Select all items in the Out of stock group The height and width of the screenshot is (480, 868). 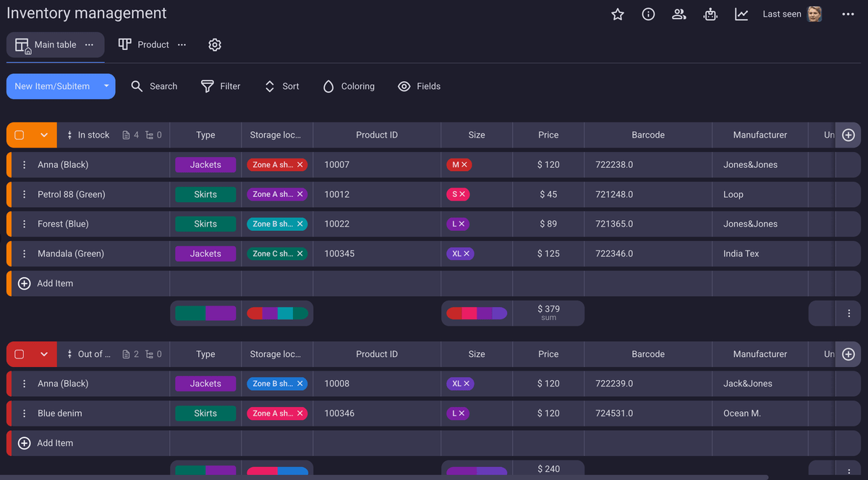click(x=19, y=354)
